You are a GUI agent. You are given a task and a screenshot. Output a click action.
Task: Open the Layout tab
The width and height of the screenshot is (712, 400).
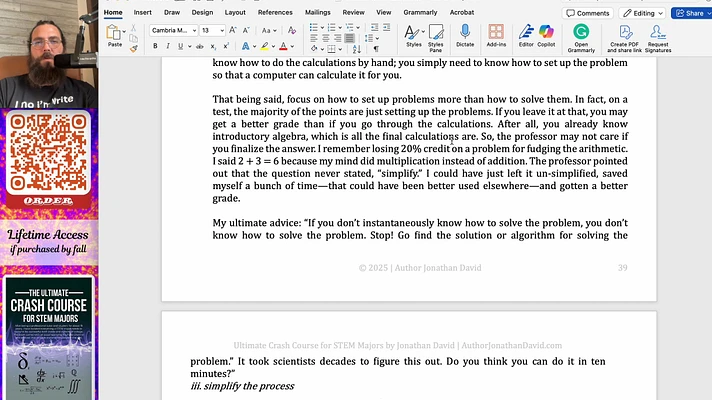(x=235, y=12)
